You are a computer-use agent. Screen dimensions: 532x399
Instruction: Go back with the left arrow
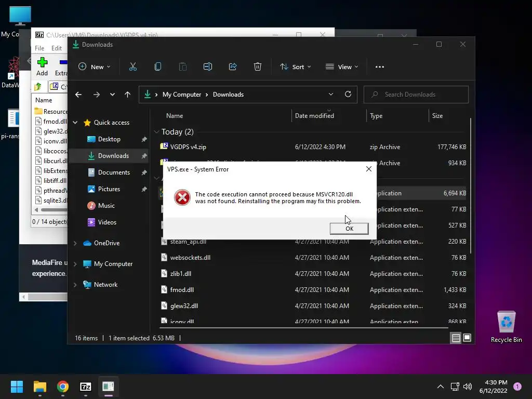[x=78, y=95]
